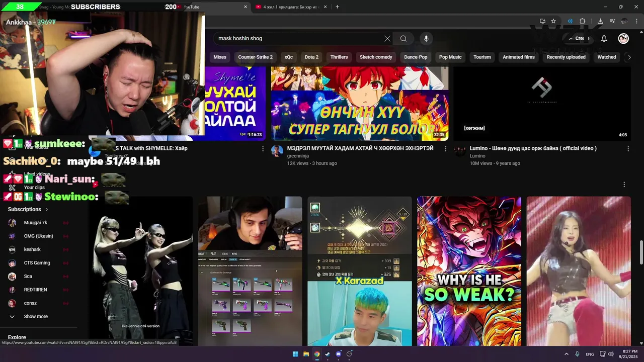
Task: Open the OMG (Ukasin) subscription channel
Action: [x=38, y=236]
